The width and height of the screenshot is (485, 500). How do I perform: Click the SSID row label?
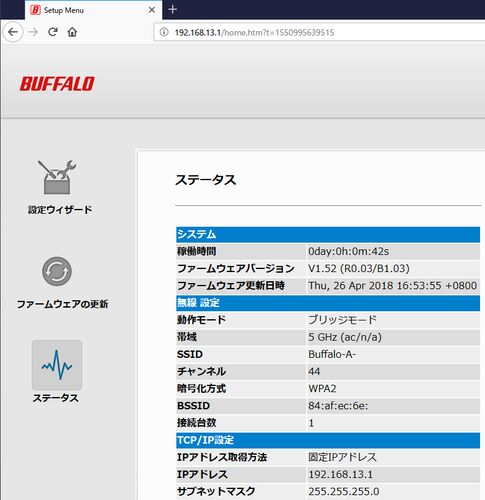click(x=190, y=354)
